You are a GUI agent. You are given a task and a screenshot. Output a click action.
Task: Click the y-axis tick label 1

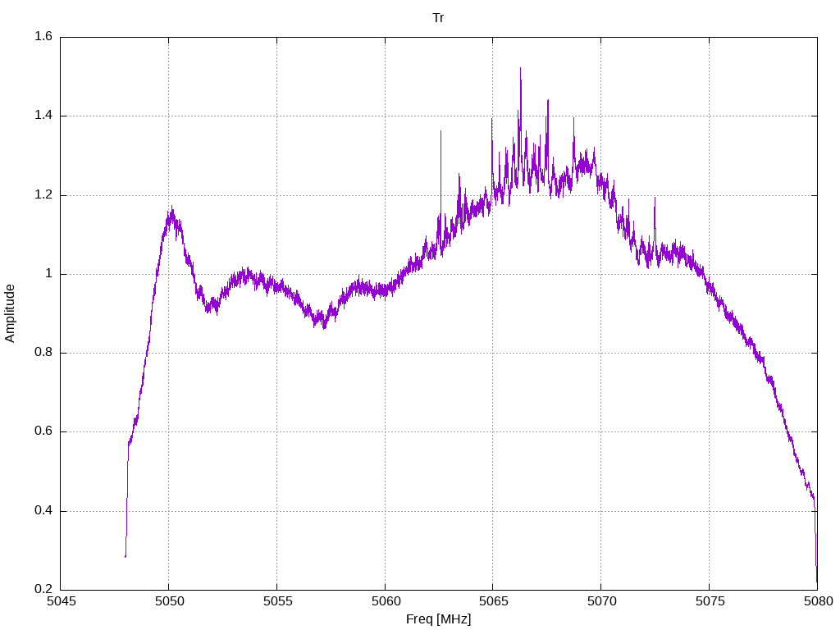(48, 274)
